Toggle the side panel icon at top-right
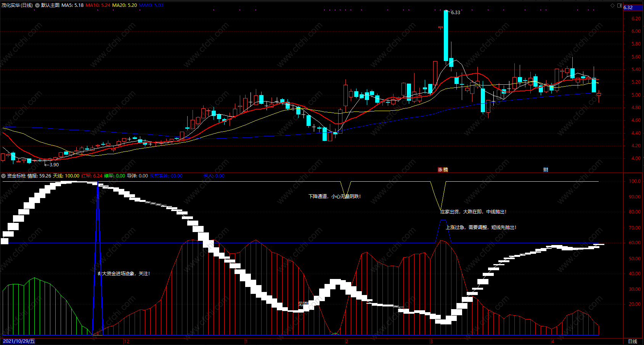 (620, 5)
